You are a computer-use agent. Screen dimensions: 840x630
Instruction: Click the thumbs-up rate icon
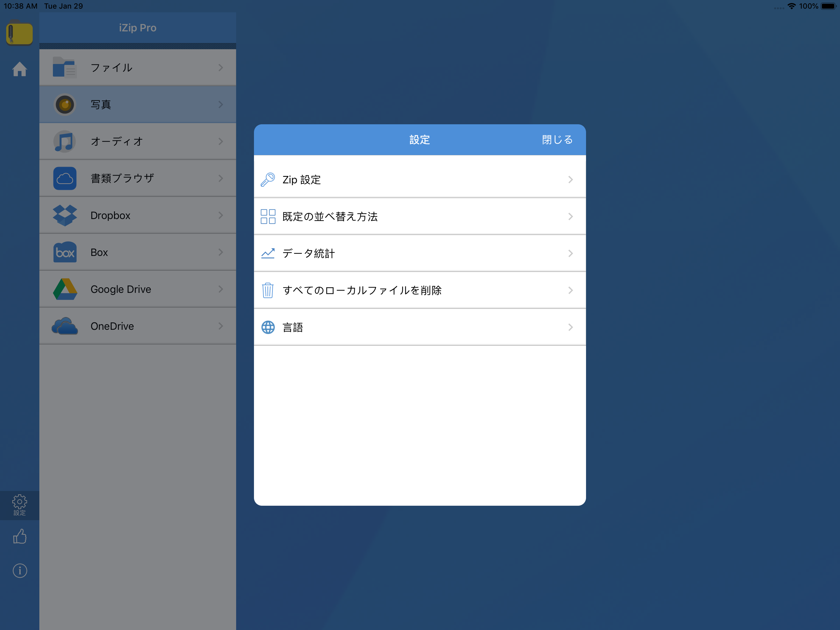[x=19, y=536]
